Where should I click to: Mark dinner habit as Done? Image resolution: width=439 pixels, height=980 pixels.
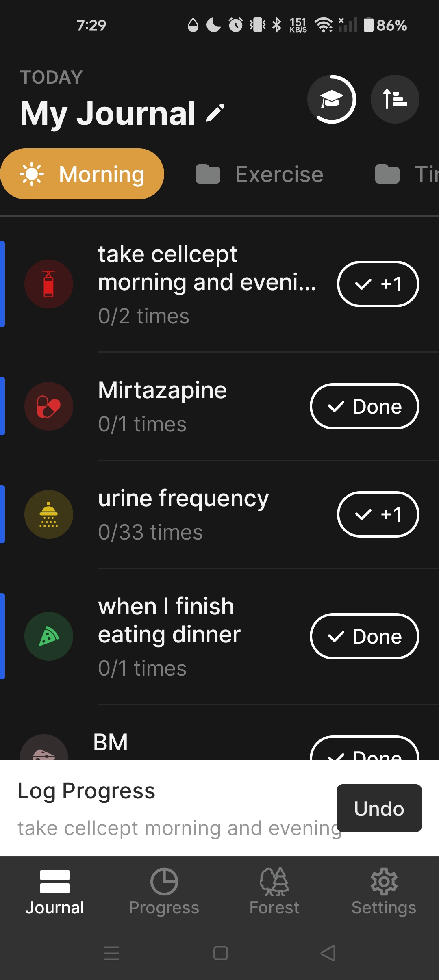(x=364, y=636)
